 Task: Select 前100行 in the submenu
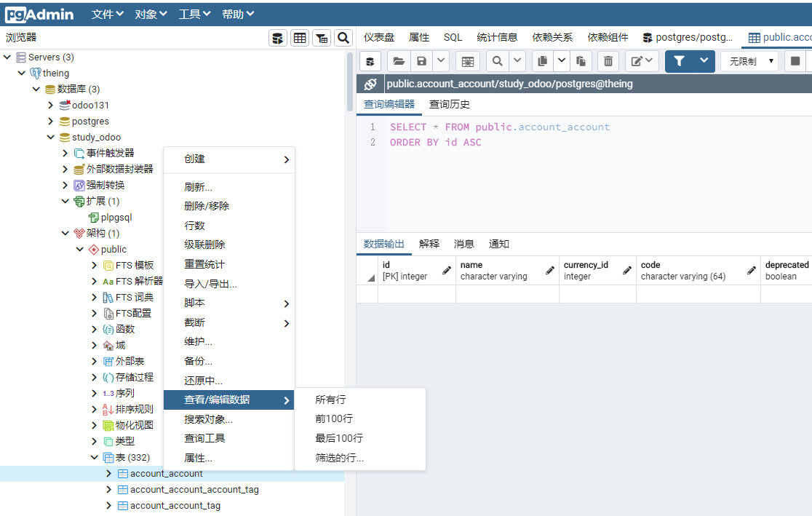360,418
